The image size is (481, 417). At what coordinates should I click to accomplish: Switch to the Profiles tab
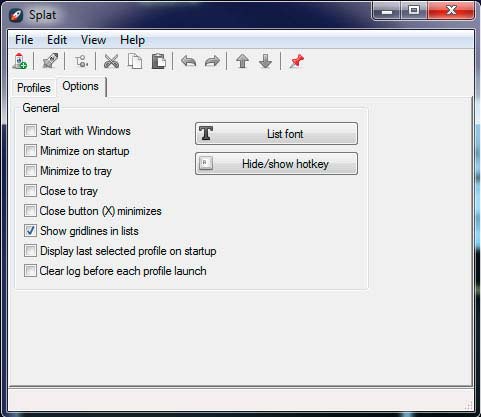34,88
